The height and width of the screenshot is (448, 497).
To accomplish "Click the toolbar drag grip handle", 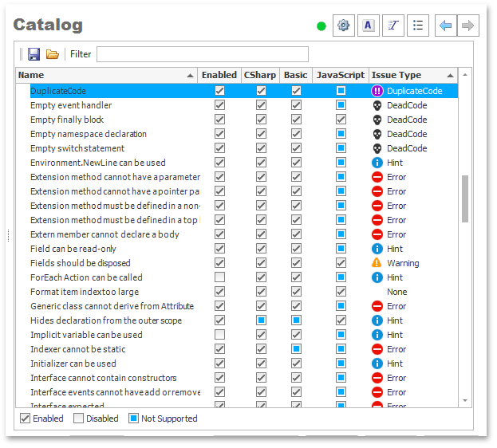I will pyautogui.click(x=22, y=54).
